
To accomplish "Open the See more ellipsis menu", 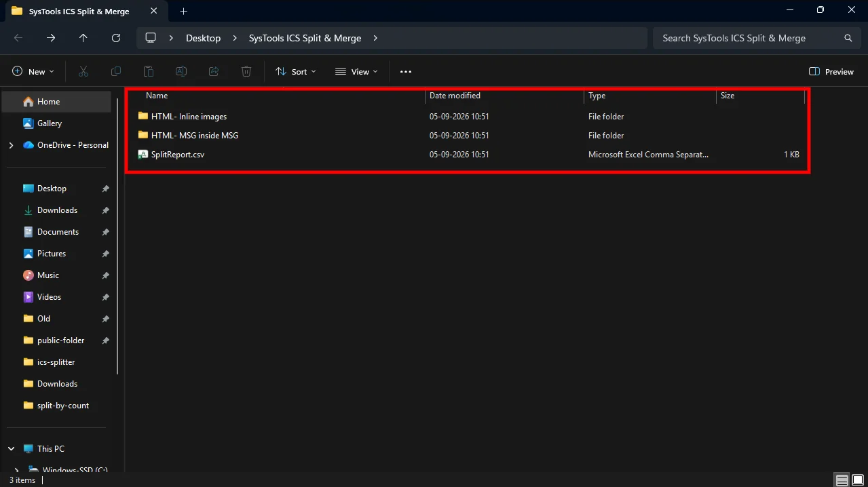I will click(x=406, y=71).
